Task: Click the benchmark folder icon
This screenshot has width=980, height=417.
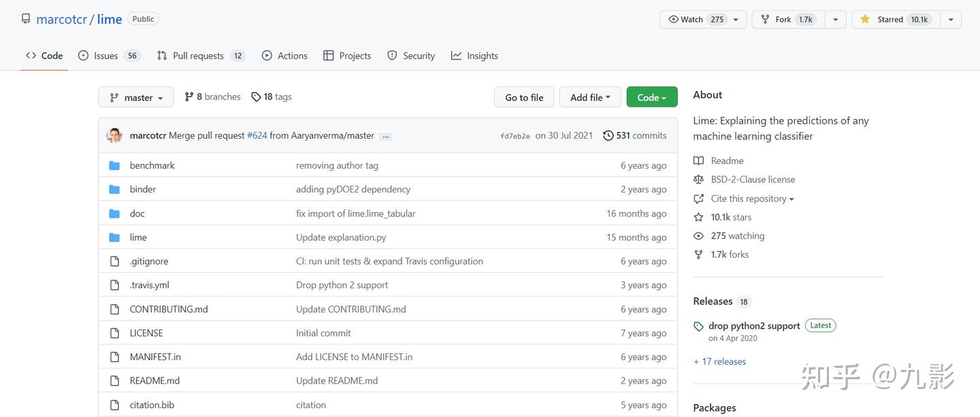Action: click(114, 165)
